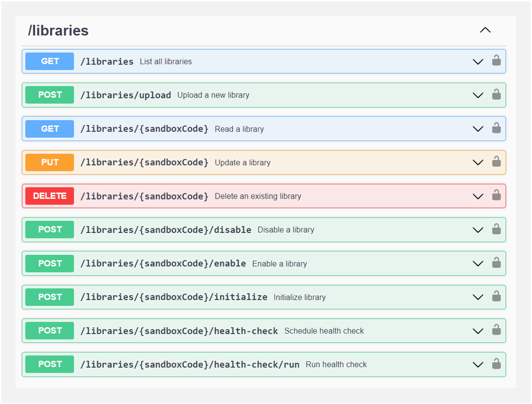Click the lock icon on Initialize library
Screen dimensions: 532x404
[x=496, y=296]
